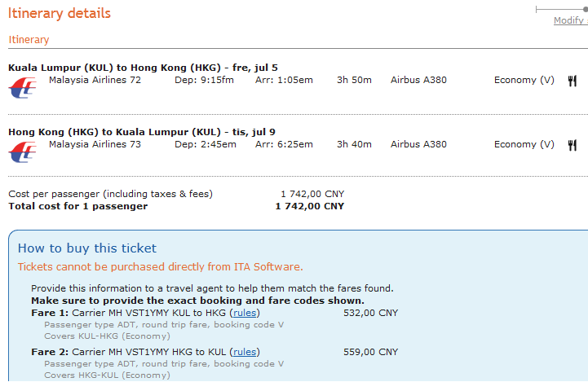The width and height of the screenshot is (588, 382).
Task: Click the meal icon on the HKG to KUL flight
Action: (573, 145)
